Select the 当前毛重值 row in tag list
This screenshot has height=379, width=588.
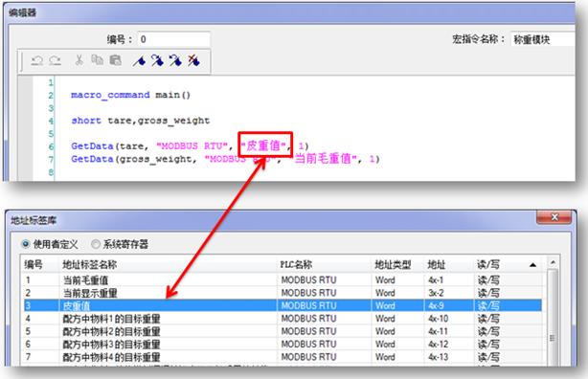point(283,280)
